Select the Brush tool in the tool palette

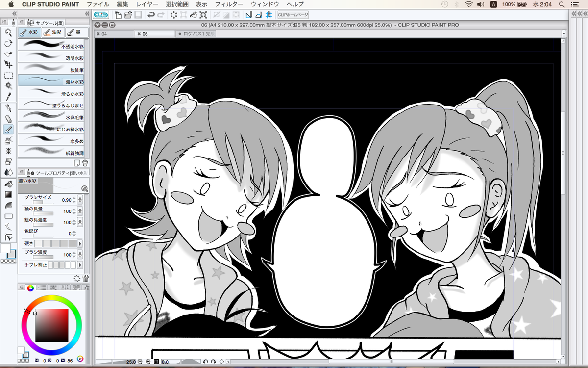click(8, 130)
